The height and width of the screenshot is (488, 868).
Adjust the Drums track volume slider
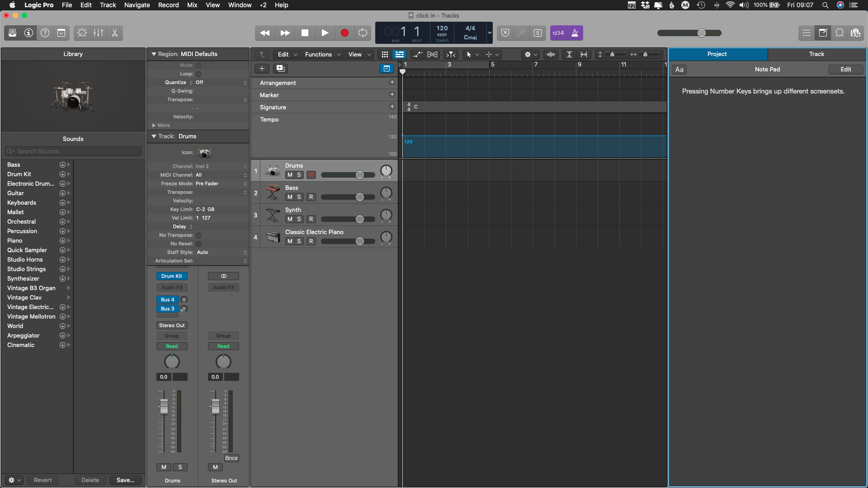click(359, 175)
